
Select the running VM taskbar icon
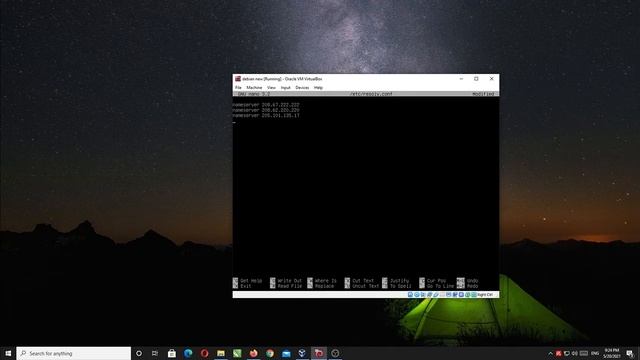(x=319, y=353)
